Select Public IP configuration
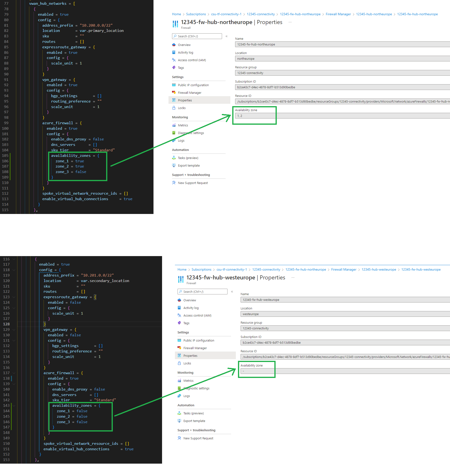Image resolution: width=450 pixels, height=476 pixels. point(193,85)
